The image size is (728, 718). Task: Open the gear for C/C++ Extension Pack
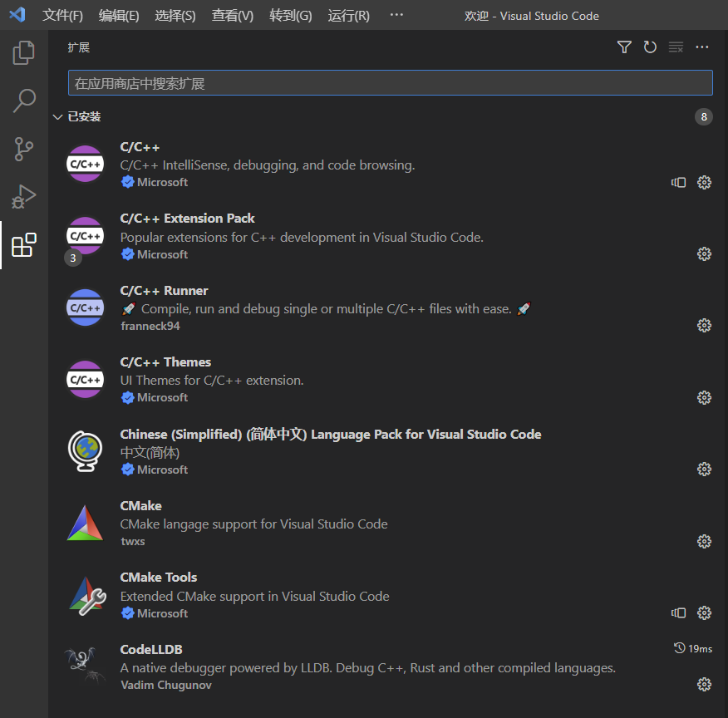pyautogui.click(x=705, y=253)
